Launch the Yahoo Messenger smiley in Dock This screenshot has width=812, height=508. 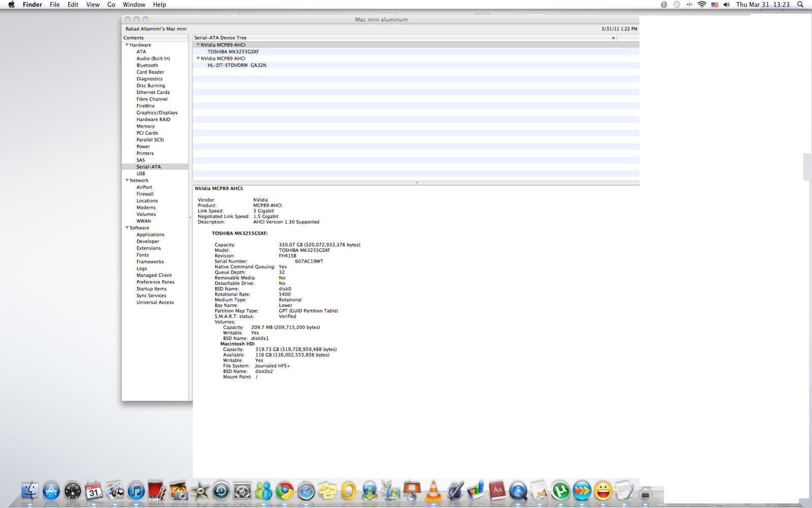pos(603,491)
